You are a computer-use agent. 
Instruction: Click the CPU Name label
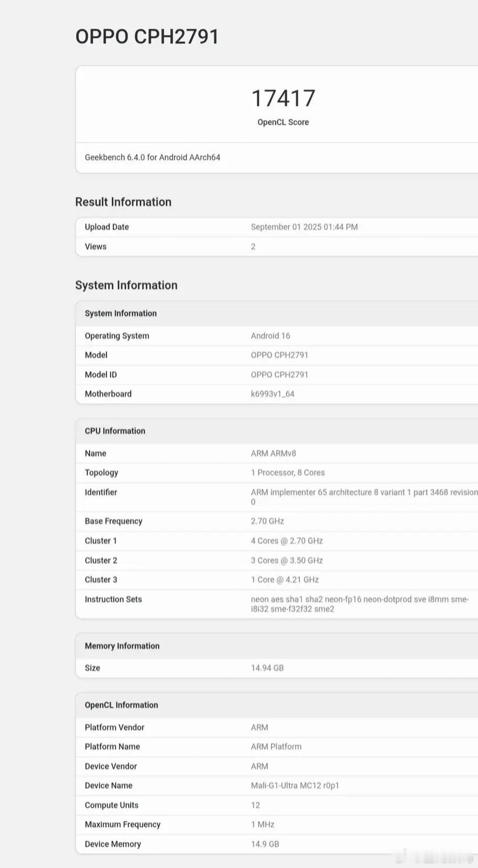coord(95,453)
